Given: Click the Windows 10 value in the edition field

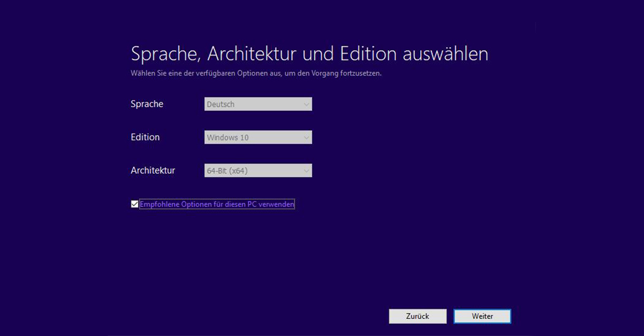Looking at the screenshot, I should pyautogui.click(x=226, y=137).
